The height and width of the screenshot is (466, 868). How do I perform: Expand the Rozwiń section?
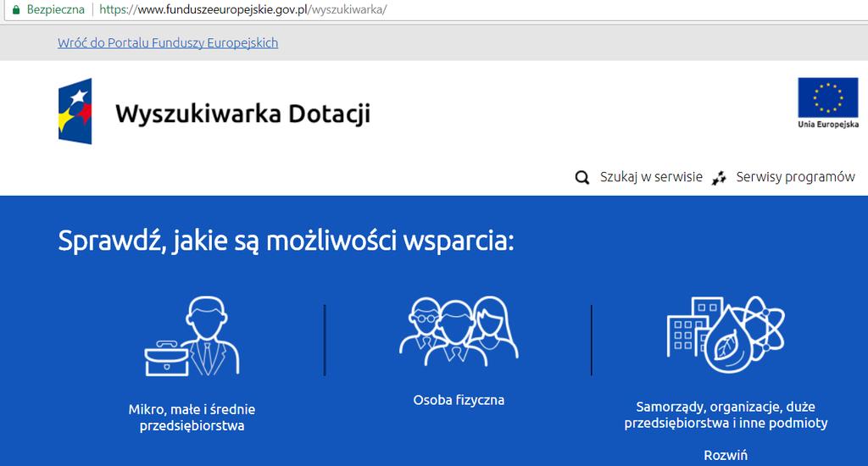coord(726,456)
